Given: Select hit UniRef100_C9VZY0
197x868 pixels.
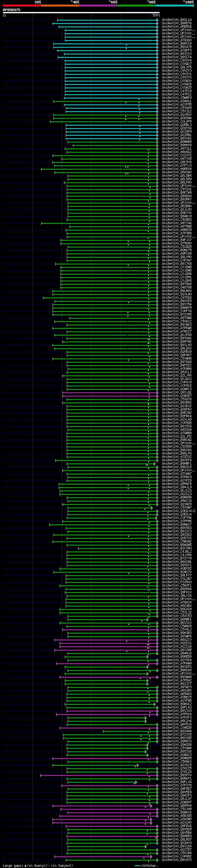Looking at the screenshot, I should (177, 78).
